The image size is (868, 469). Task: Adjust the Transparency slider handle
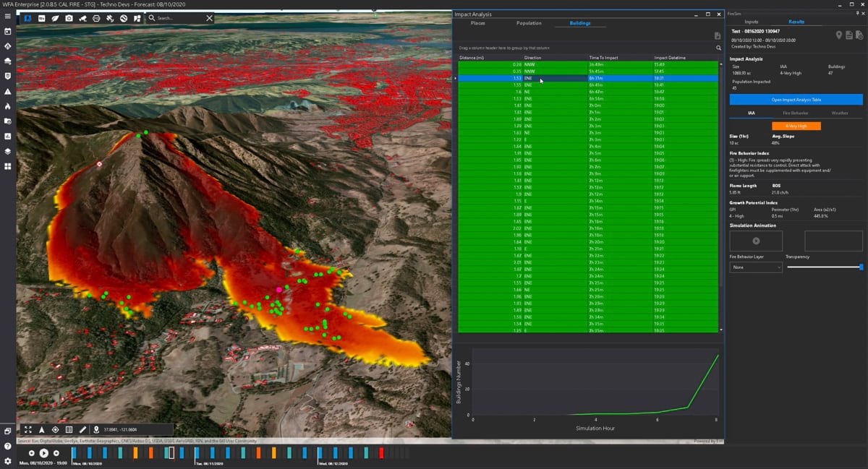click(861, 267)
